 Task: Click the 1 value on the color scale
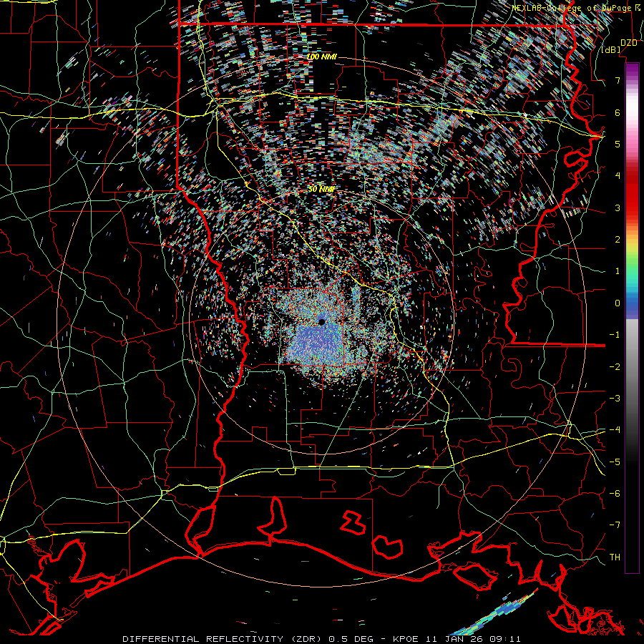(x=618, y=271)
